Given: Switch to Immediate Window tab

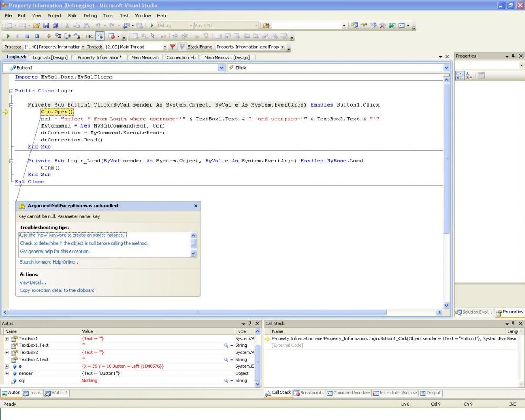Looking at the screenshot, I should coord(395,393).
